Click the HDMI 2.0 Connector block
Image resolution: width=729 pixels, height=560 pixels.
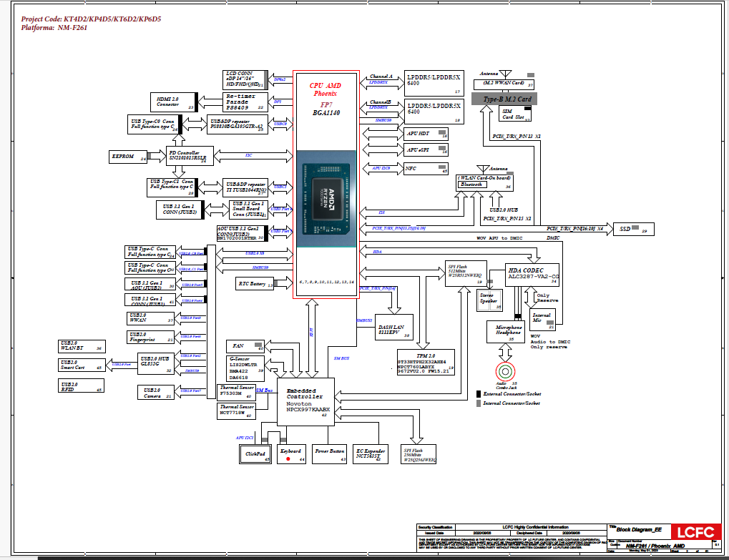tap(174, 102)
